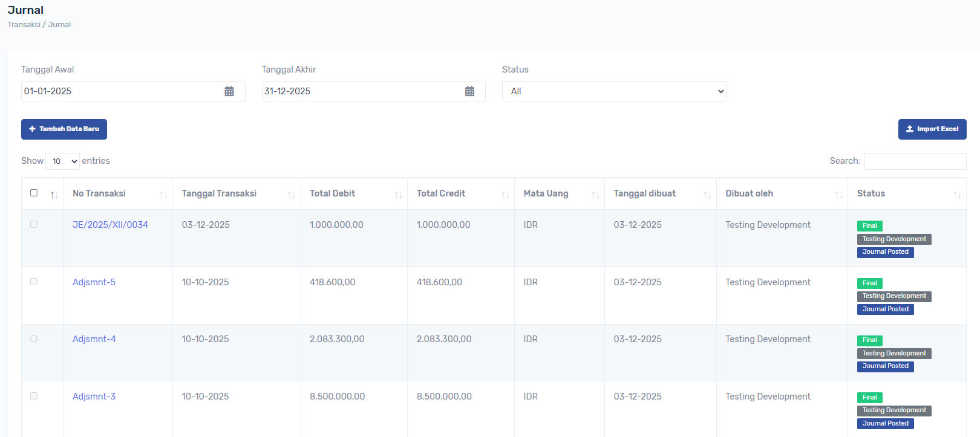Sort by No Transaksi column arrows
This screenshot has height=437, width=980.
pos(163,195)
